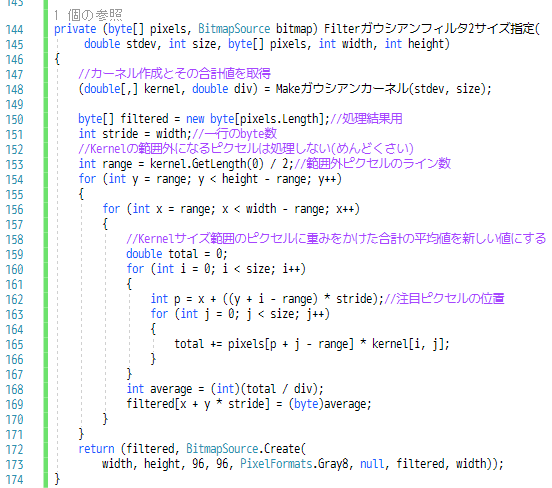Image resolution: width=552 pixels, height=488 pixels.
Task: Click the 'new' keyword on line 150
Action: 195,119
